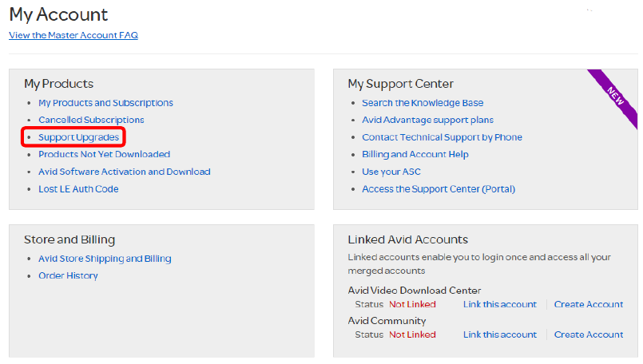Access the Support Center Portal
The height and width of the screenshot is (364, 643).
pos(439,189)
